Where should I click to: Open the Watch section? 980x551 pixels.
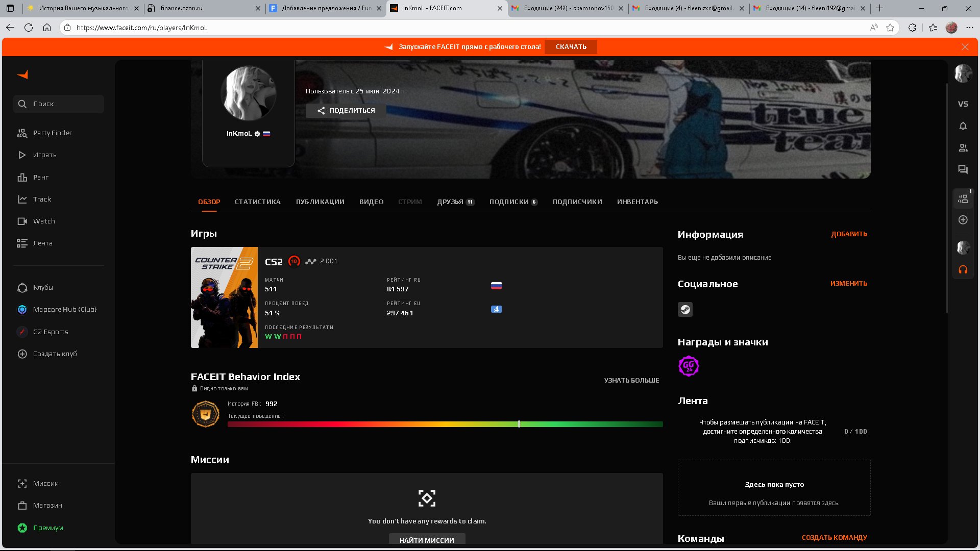pyautogui.click(x=43, y=221)
